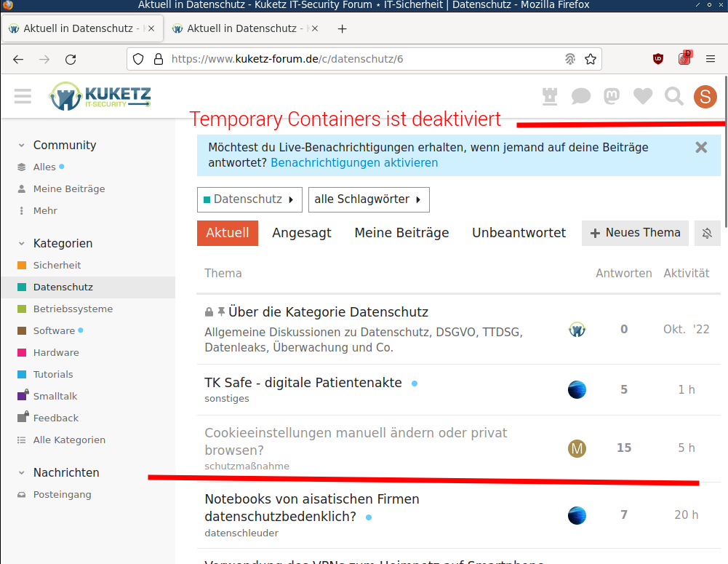
Task: Click schutzmaßnahme tag
Action: point(247,466)
